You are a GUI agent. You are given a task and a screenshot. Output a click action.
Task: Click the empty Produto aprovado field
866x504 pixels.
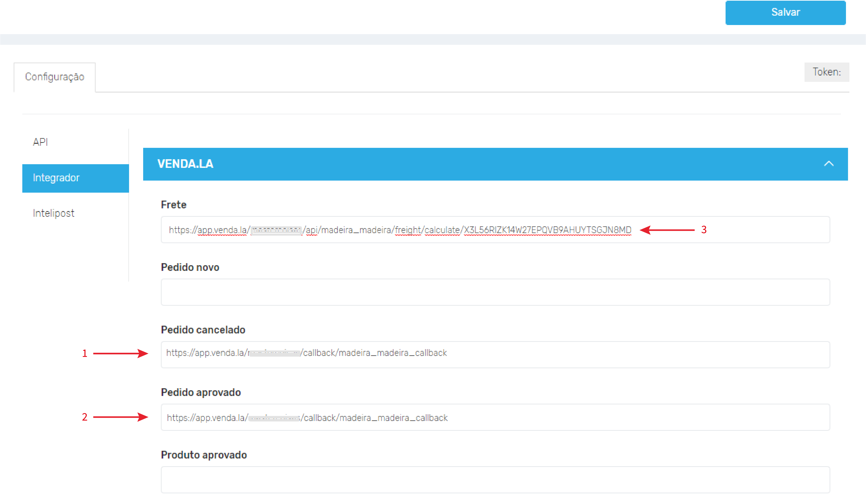(495, 480)
